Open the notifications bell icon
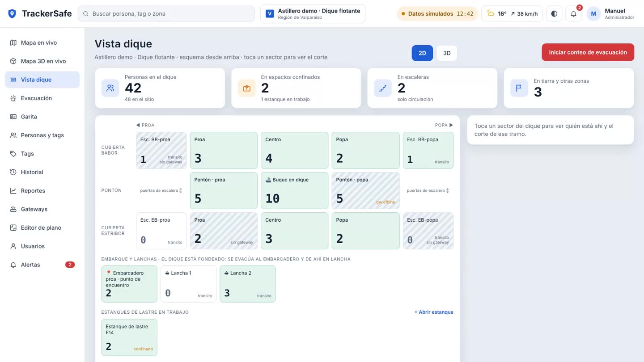Viewport: 644px width, 362px height. point(573,14)
